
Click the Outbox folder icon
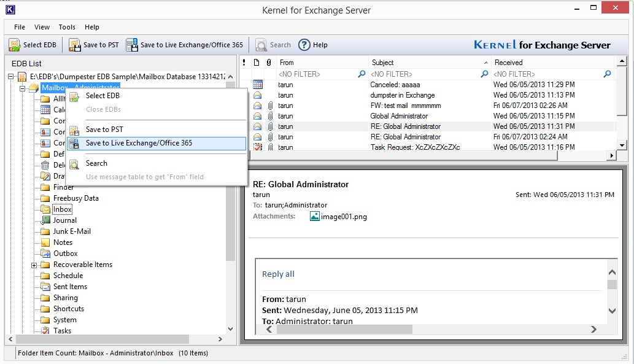pyautogui.click(x=45, y=254)
